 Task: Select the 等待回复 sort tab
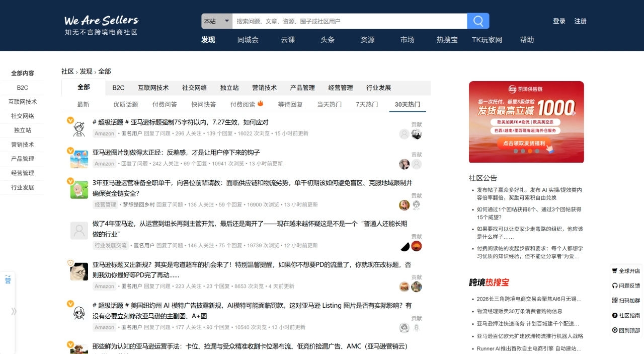290,104
